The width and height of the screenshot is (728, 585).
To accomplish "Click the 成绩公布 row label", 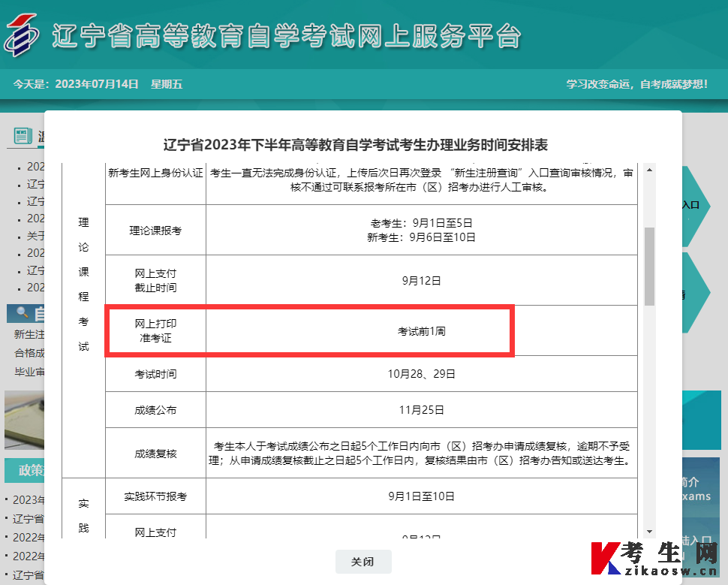I will point(155,410).
